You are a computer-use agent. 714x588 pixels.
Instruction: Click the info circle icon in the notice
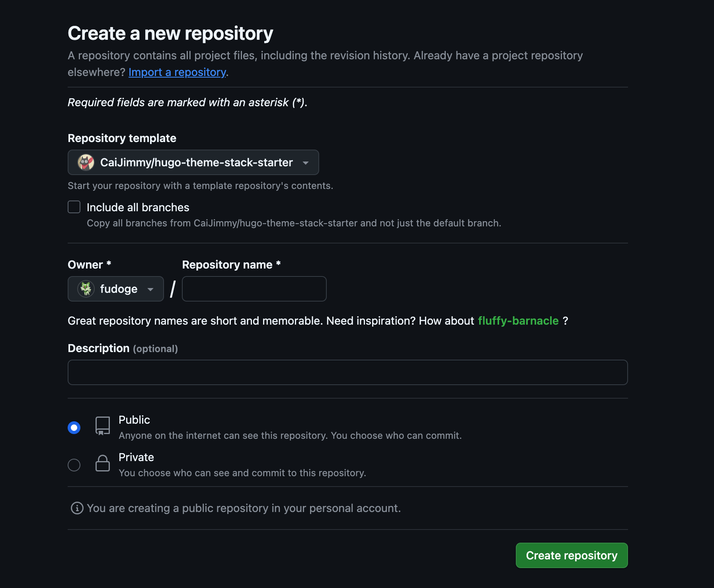pyautogui.click(x=76, y=508)
